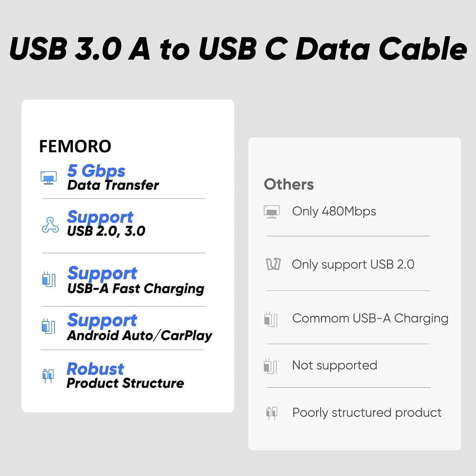
Task: Click the gray charger icon beside Commom USB-A Charging
Action: pos(271,319)
